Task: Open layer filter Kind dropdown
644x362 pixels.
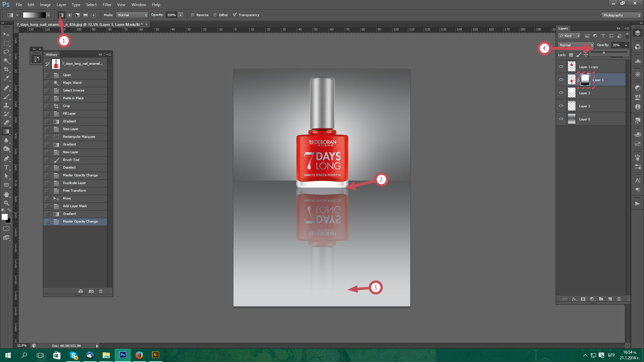Action: coord(569,36)
